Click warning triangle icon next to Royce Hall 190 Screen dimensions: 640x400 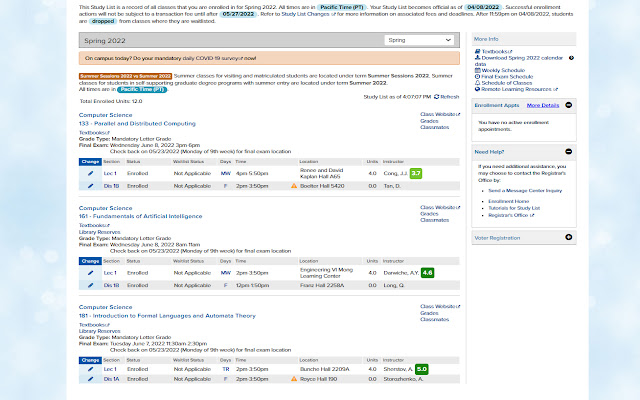tap(294, 380)
